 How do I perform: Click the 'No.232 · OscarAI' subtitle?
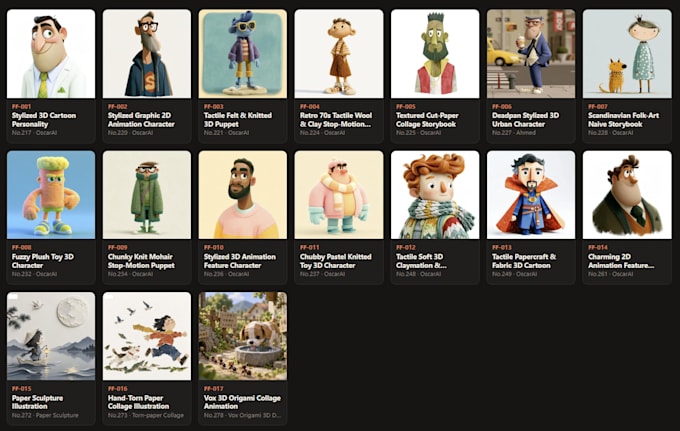tap(34, 274)
